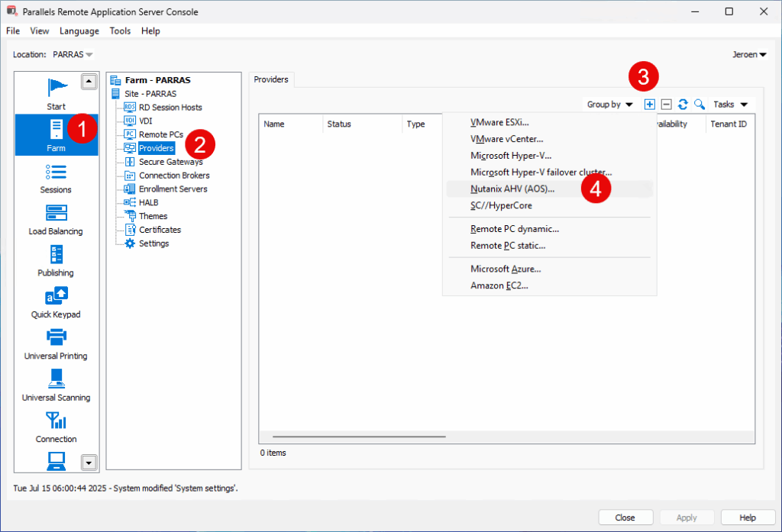
Task: Choose Microsoft Hyper-V failover cluster option
Action: point(550,172)
